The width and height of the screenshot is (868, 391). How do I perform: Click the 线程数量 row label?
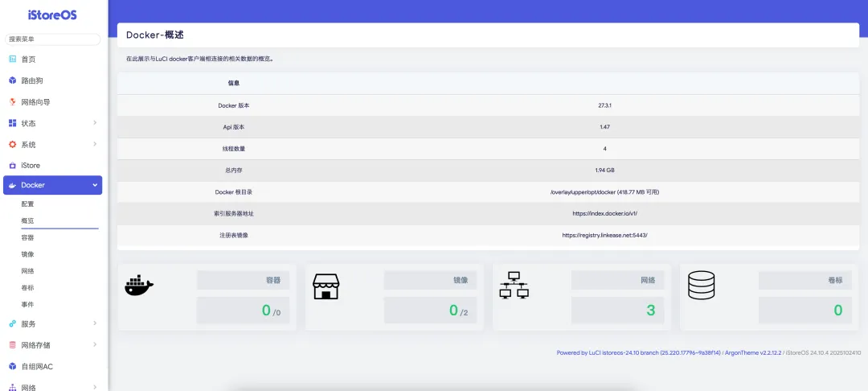(x=234, y=148)
